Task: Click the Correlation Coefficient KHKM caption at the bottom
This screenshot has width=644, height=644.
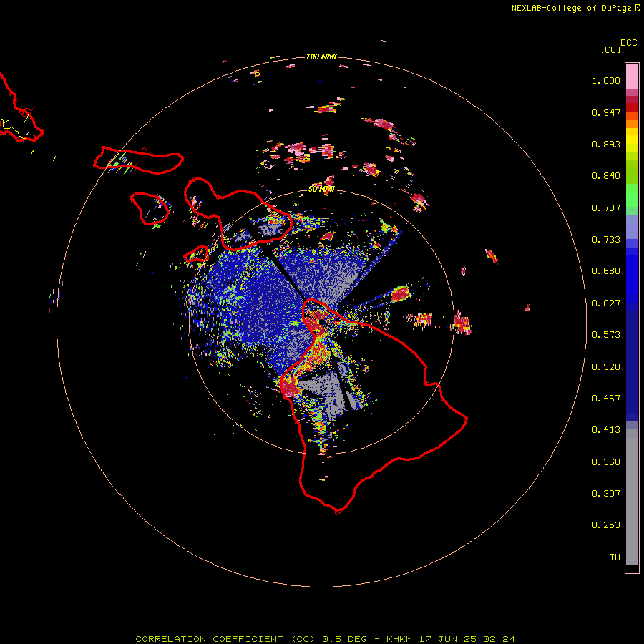Action: point(325,639)
